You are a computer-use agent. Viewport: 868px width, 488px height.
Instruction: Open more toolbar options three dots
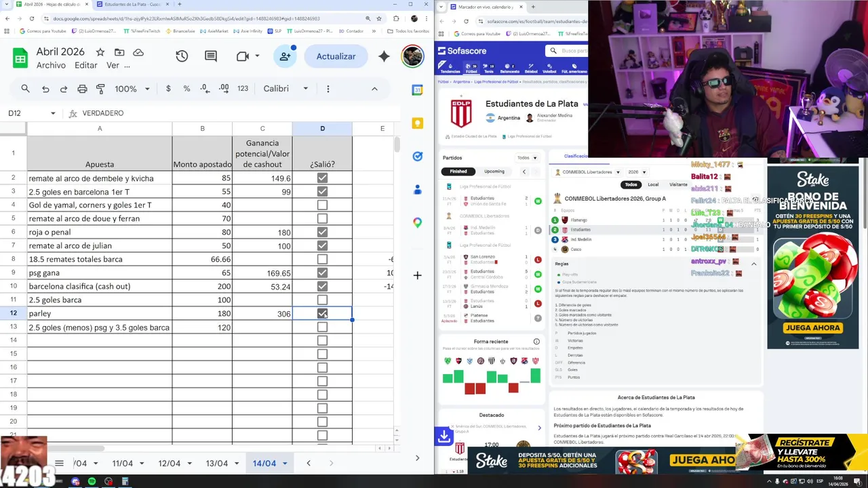(x=328, y=89)
